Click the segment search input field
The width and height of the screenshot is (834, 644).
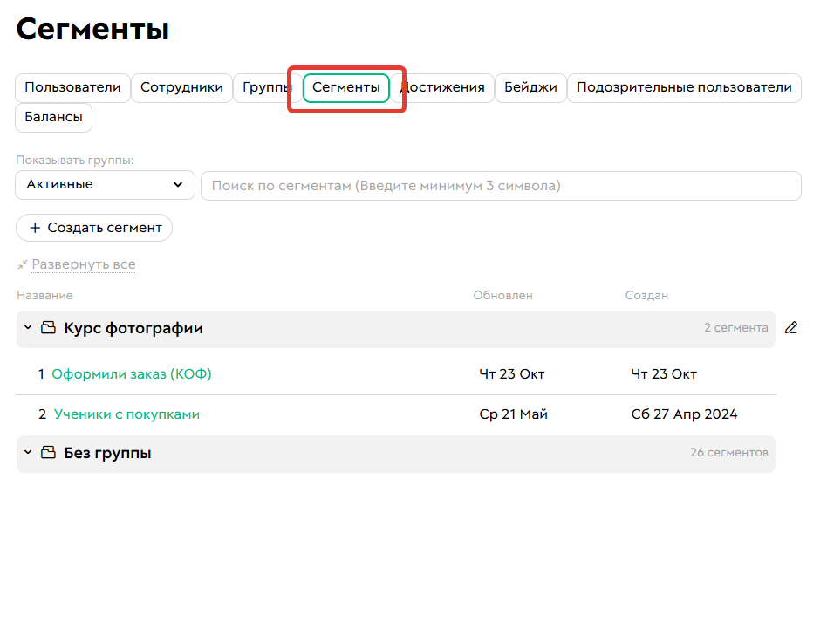pos(501,185)
